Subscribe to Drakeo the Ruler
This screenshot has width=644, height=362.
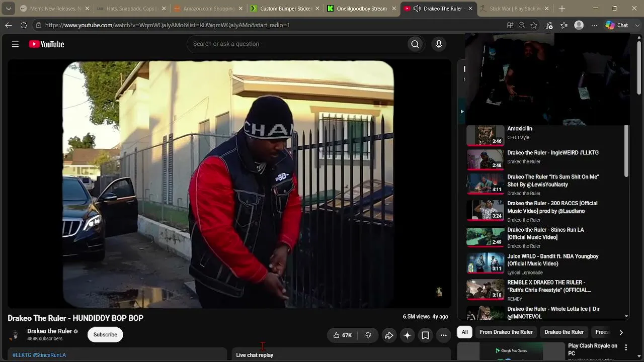(105, 335)
